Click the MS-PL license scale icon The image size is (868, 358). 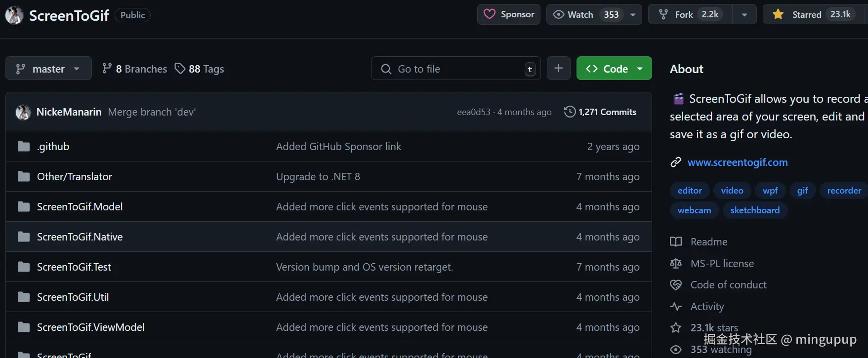[676, 264]
